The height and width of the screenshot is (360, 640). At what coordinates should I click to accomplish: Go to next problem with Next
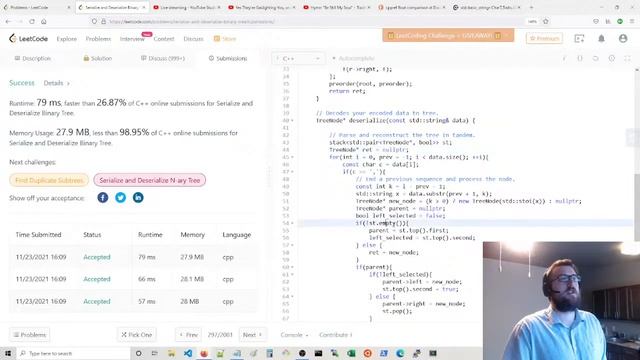pos(252,335)
